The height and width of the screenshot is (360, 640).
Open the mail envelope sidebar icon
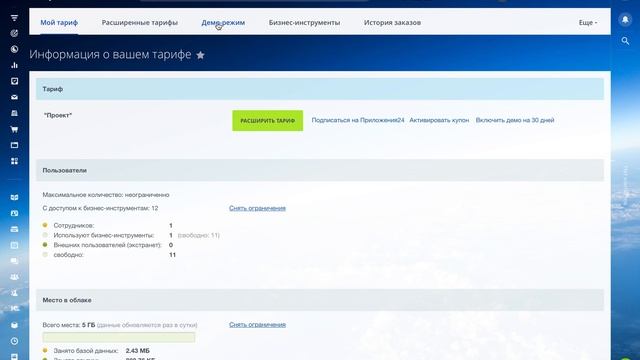tap(14, 97)
